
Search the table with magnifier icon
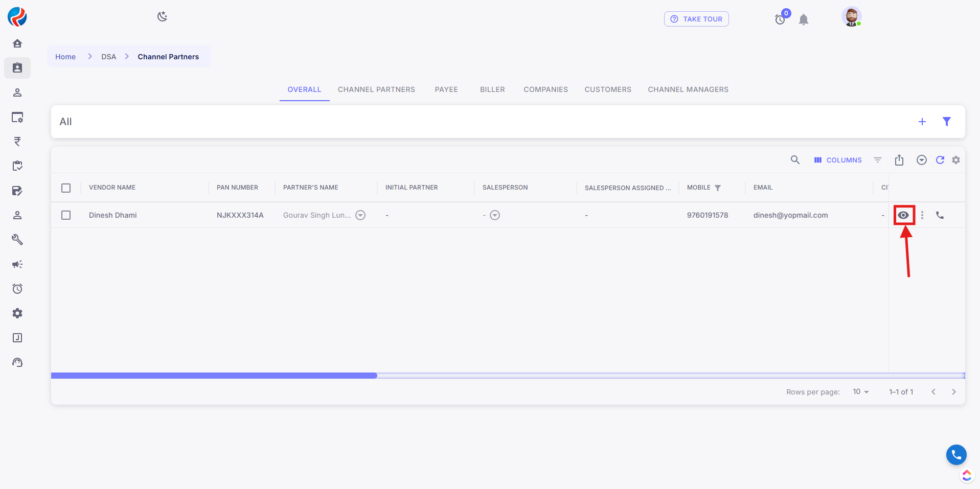[x=795, y=160]
